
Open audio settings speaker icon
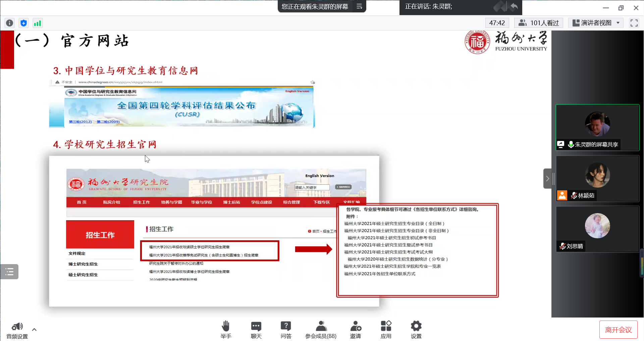point(17,326)
